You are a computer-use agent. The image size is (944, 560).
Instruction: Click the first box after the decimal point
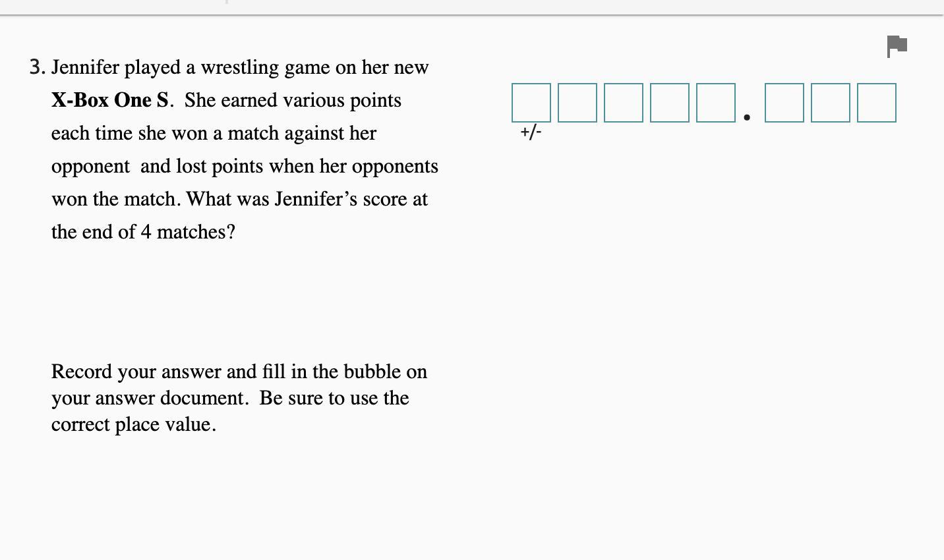pos(784,103)
